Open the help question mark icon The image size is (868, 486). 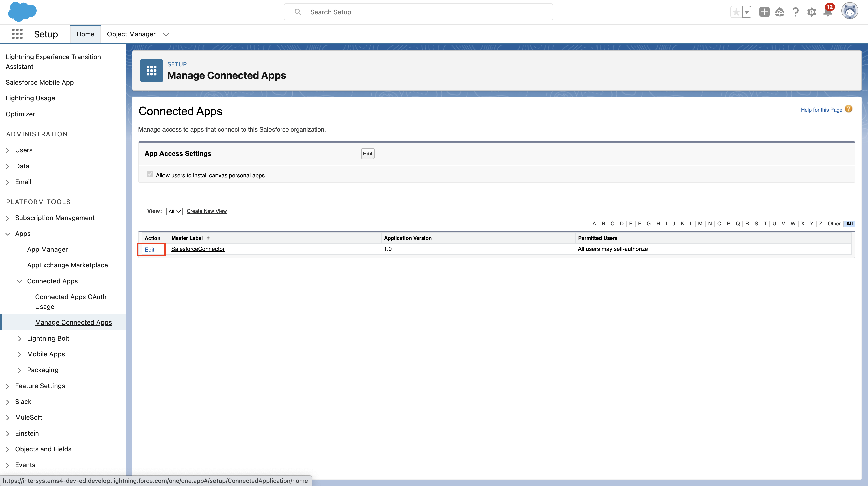click(x=796, y=12)
